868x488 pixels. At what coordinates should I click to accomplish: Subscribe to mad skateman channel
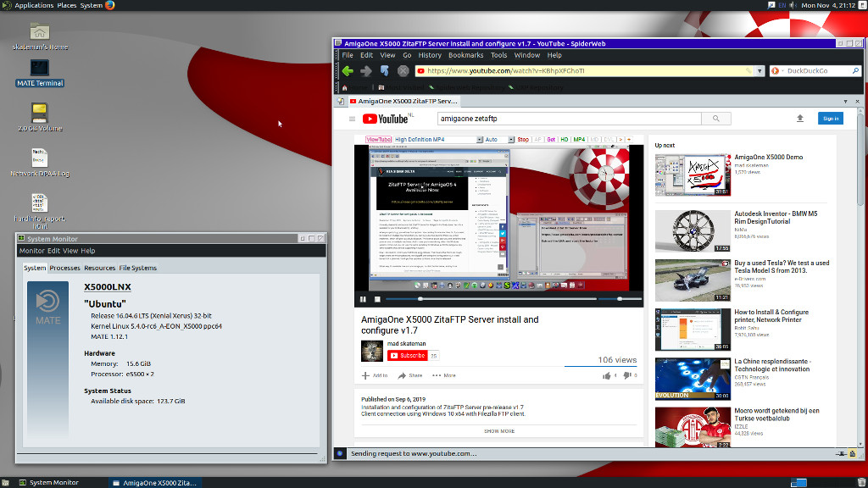(408, 356)
